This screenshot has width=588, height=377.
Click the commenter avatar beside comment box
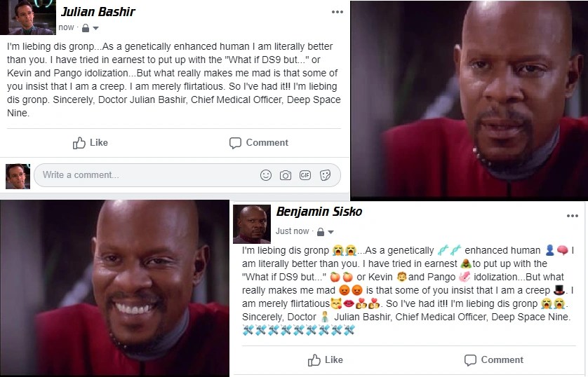coord(18,176)
